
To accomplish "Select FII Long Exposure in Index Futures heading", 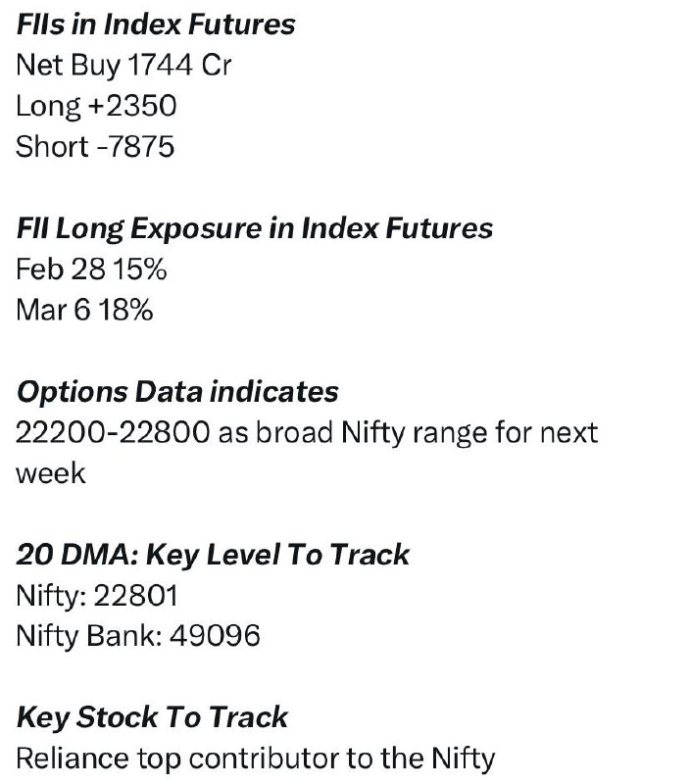I will coord(255,228).
